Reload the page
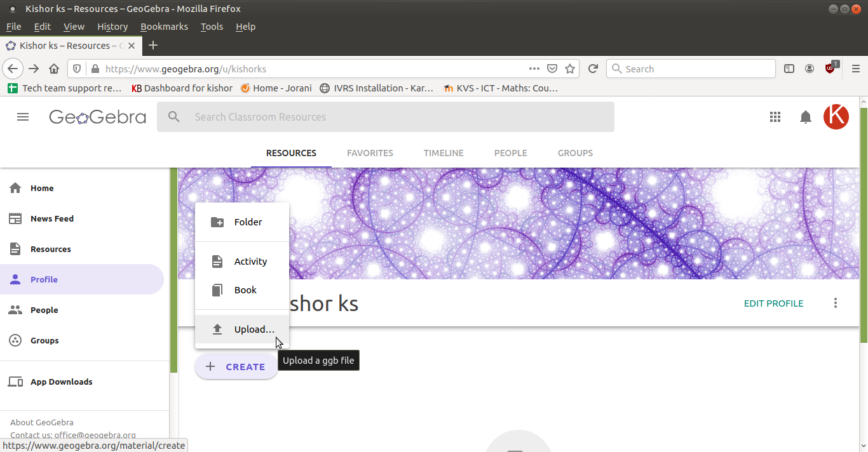 point(593,69)
